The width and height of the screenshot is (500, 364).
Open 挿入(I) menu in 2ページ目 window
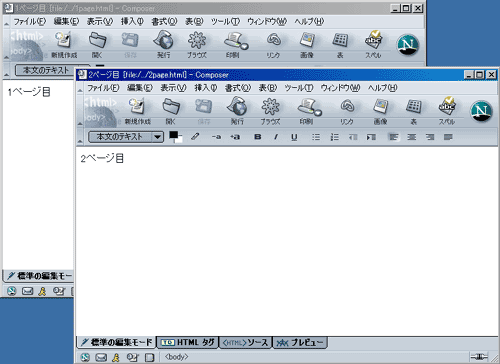tap(206, 88)
